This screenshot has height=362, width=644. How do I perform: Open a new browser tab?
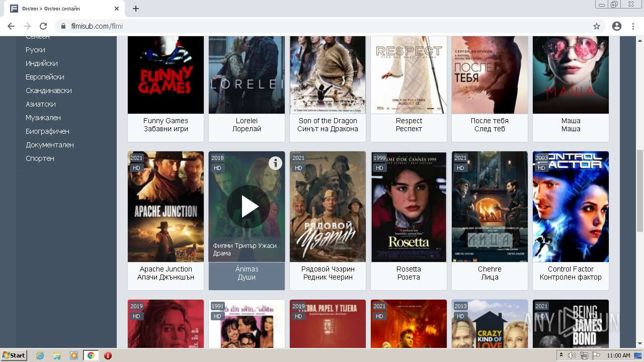(x=136, y=9)
